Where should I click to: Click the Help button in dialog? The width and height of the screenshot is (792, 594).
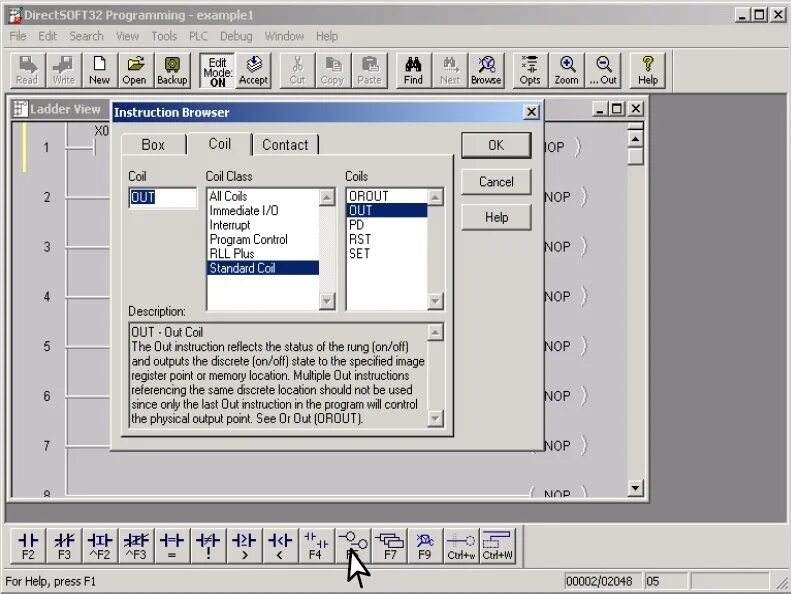pos(496,218)
